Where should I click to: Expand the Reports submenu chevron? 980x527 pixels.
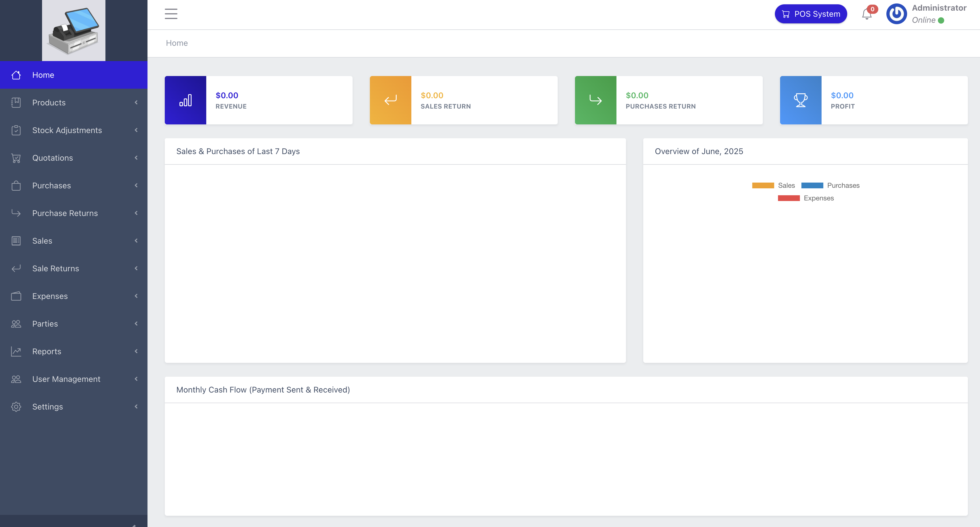point(136,351)
